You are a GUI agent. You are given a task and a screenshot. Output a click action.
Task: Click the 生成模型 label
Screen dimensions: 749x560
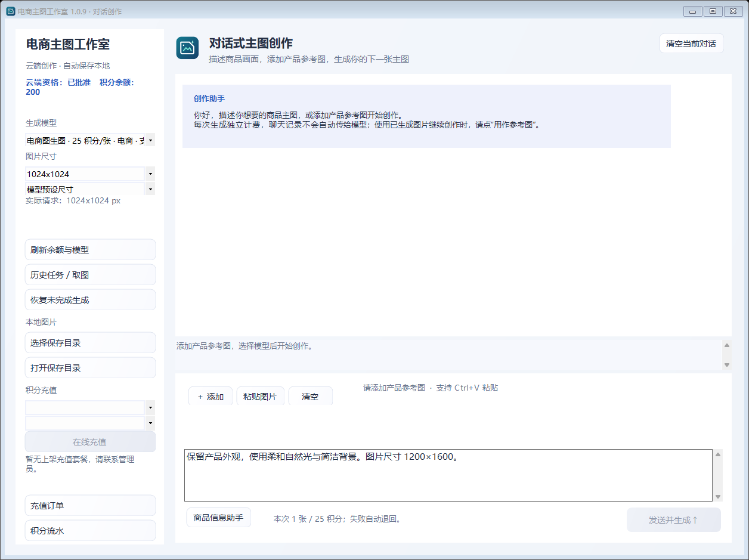[41, 123]
